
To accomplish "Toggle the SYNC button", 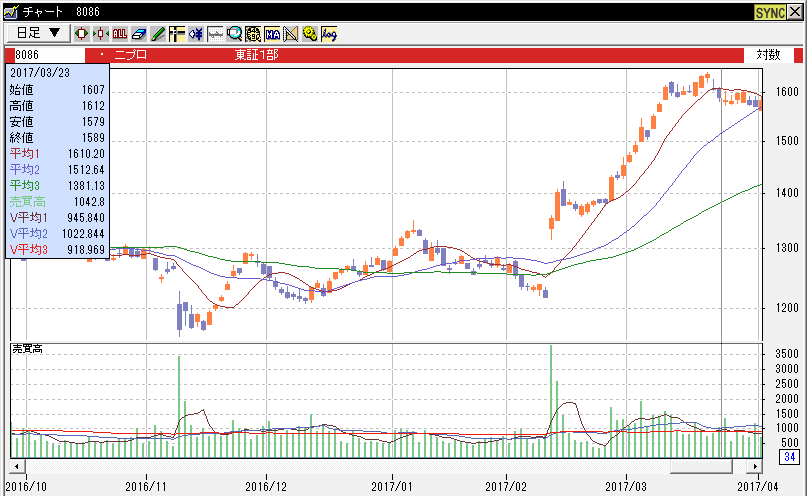I will pyautogui.click(x=769, y=12).
